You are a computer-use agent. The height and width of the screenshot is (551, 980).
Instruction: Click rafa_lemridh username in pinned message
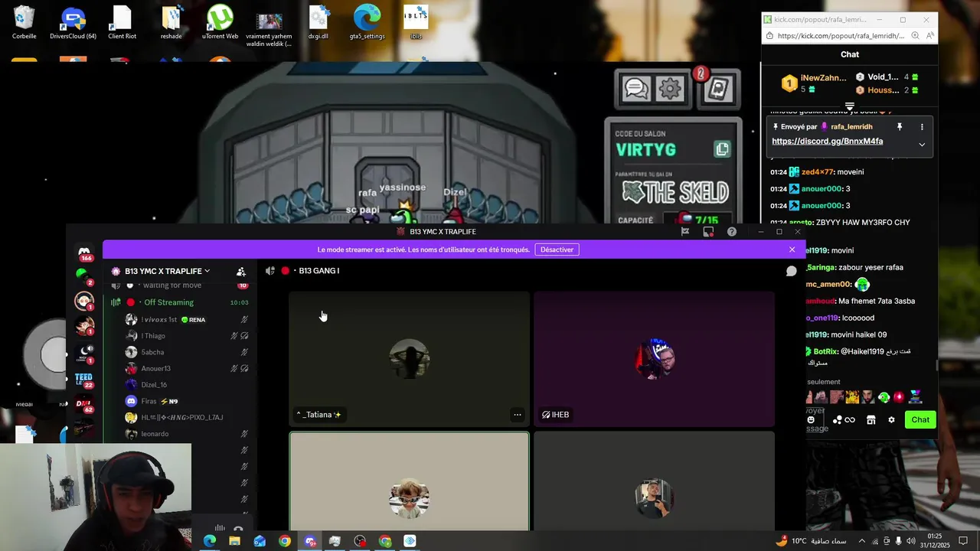[x=851, y=127]
